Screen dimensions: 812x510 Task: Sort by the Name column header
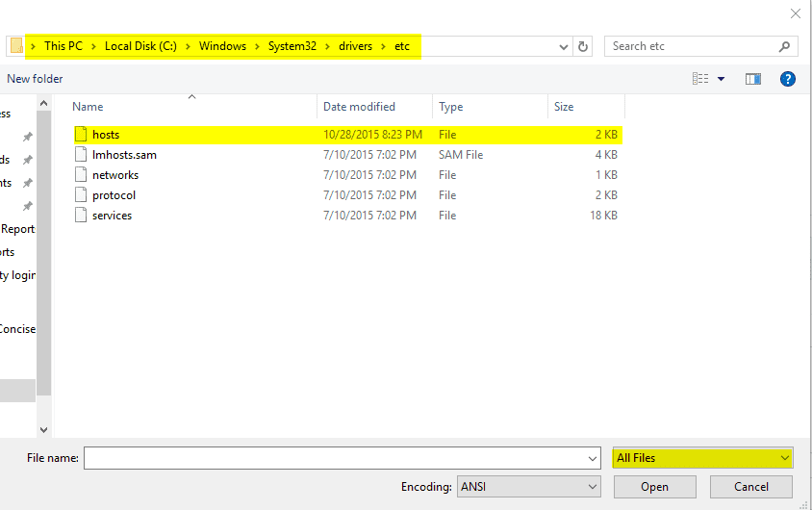tap(88, 107)
